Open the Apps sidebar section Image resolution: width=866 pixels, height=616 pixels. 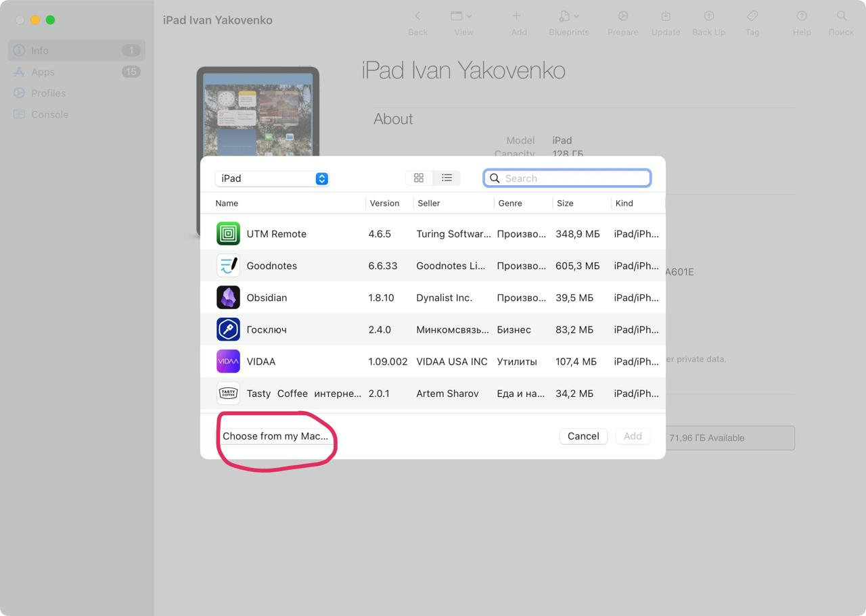43,72
